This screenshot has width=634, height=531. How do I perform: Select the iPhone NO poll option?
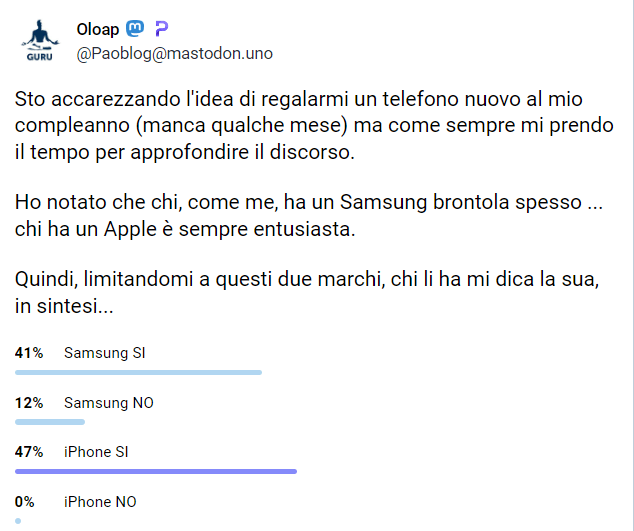click(x=100, y=502)
